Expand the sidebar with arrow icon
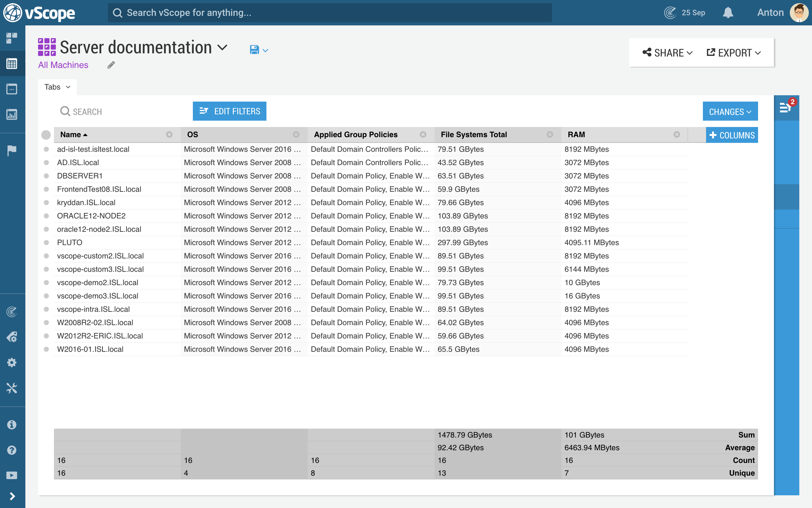The width and height of the screenshot is (812, 508). coord(12,496)
